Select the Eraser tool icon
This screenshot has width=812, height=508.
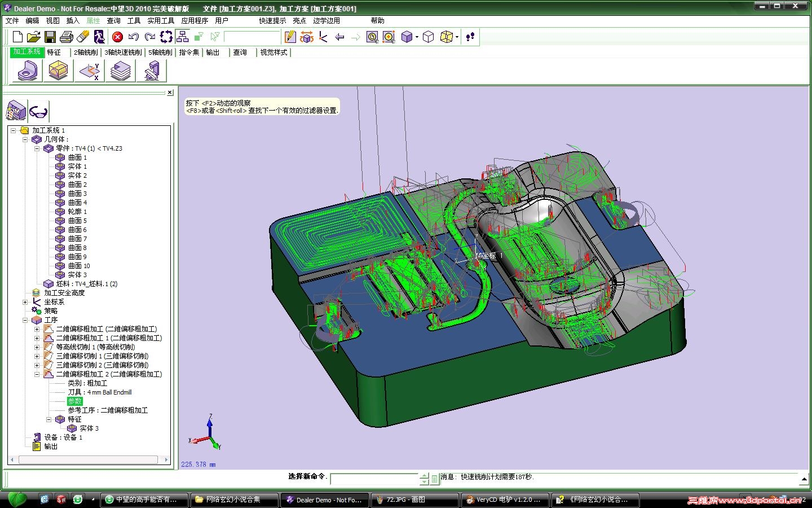pyautogui.click(x=83, y=37)
